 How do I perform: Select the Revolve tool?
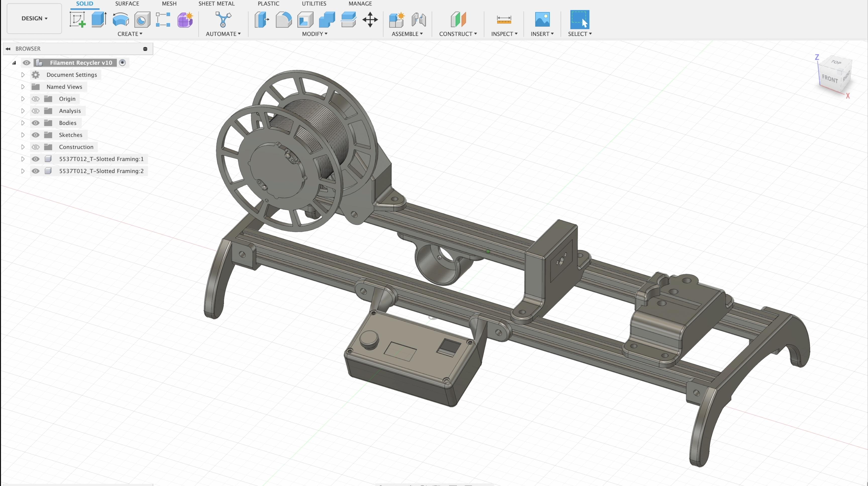[x=121, y=20]
